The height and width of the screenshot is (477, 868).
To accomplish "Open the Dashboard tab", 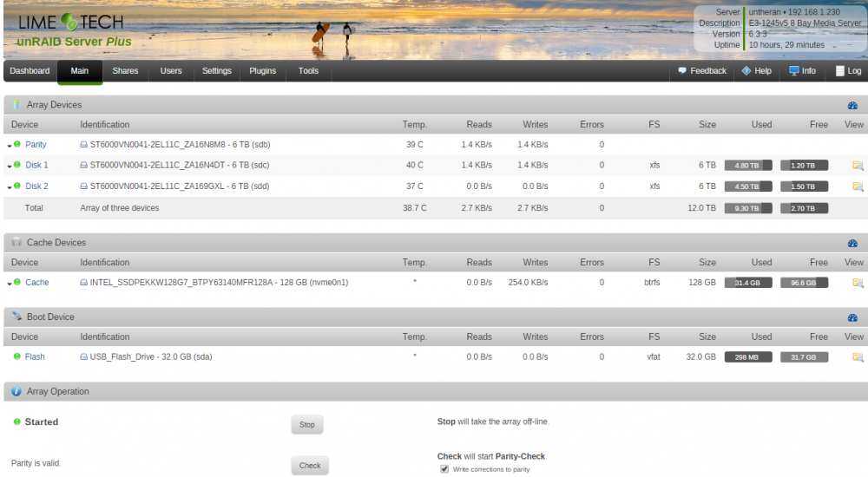I will pos(30,71).
